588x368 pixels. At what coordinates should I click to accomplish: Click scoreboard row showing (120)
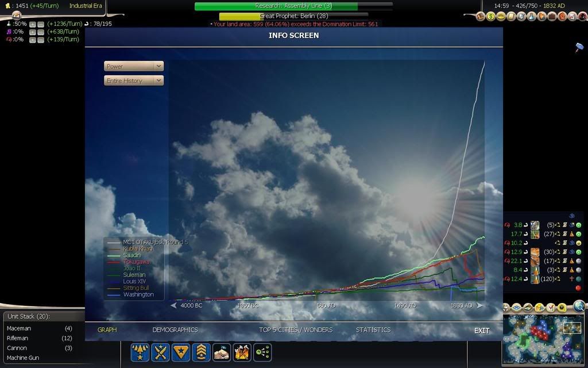tap(543, 279)
